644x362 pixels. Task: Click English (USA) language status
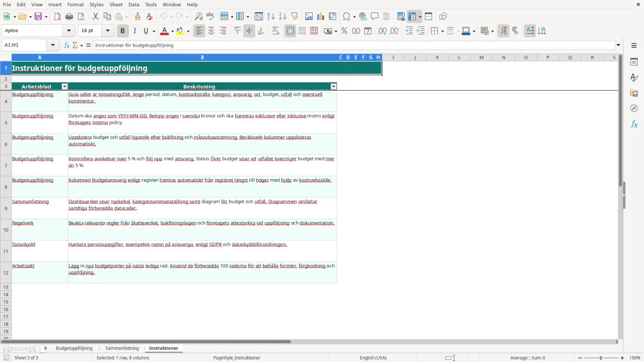(x=373, y=358)
